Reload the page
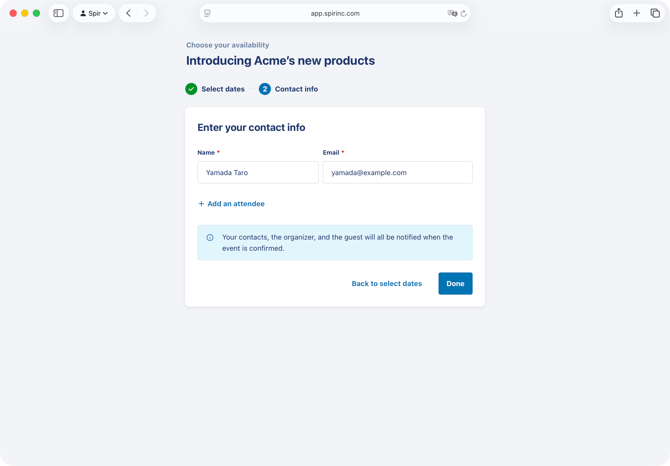The height and width of the screenshot is (466, 670). (464, 13)
